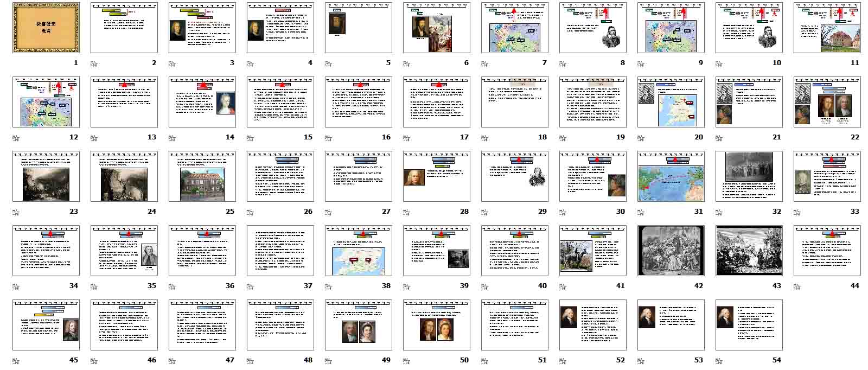Select slide 31 with the ocean route map

(671, 176)
